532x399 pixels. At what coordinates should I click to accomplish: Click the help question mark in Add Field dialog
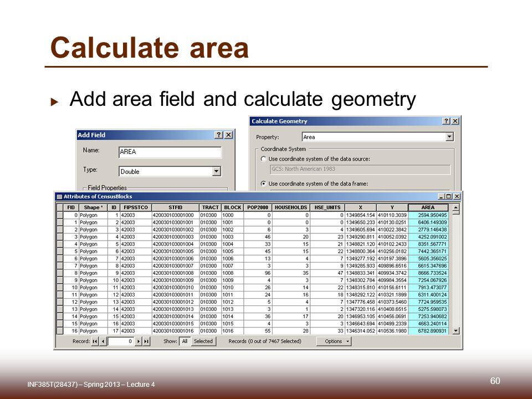click(x=219, y=135)
